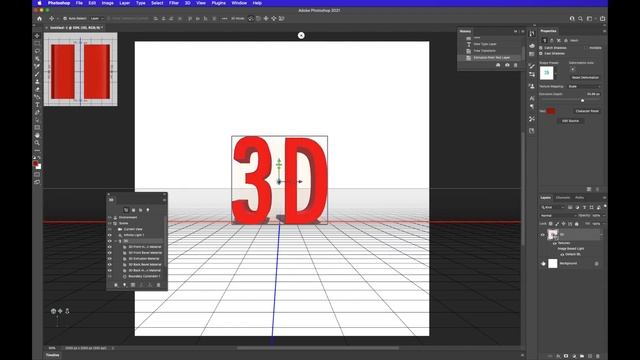The height and width of the screenshot is (360, 640).
Task: Click the red Text color swatch
Action: coord(551,111)
